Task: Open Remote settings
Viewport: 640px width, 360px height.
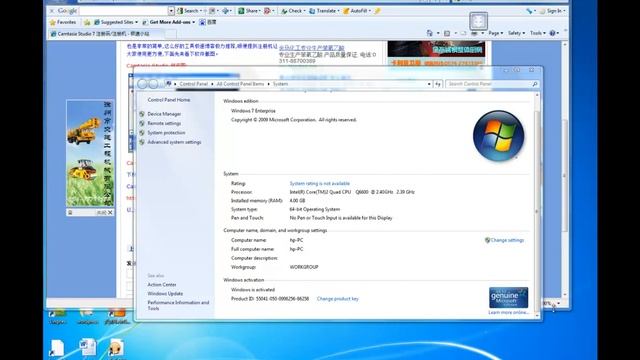Action: coord(164,123)
